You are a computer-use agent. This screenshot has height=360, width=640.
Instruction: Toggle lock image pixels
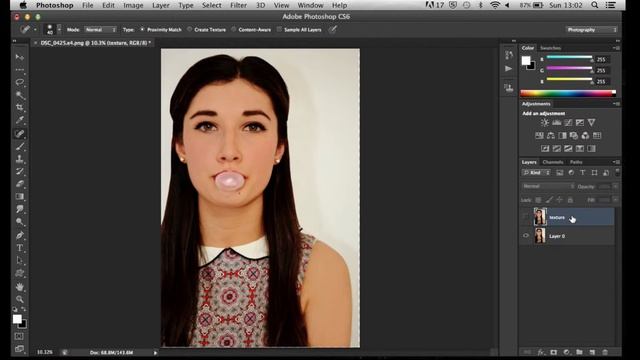pyautogui.click(x=549, y=200)
